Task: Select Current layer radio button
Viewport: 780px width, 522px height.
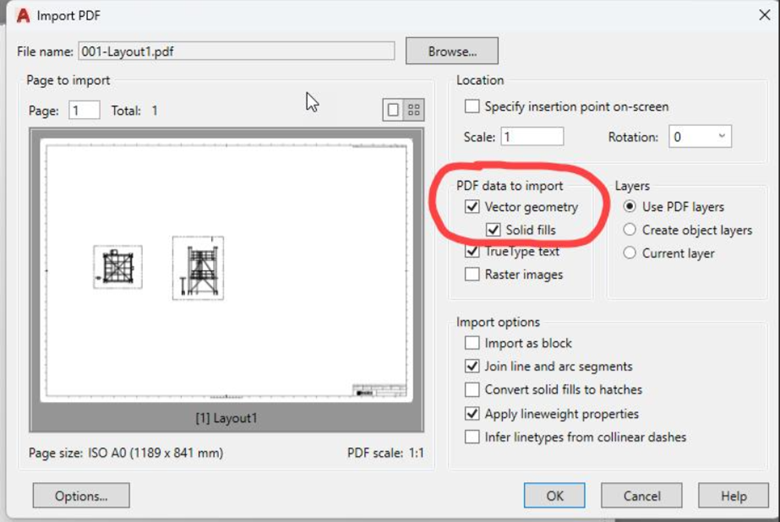Action: coord(630,253)
